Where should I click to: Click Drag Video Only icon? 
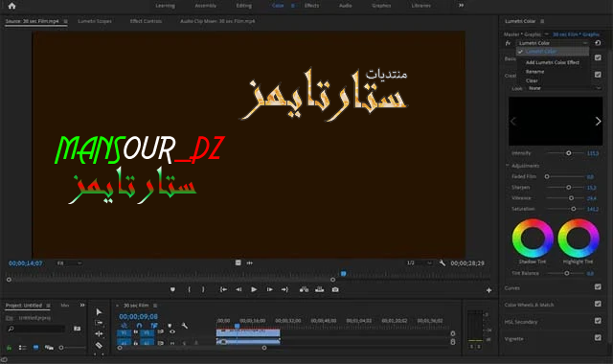(x=238, y=262)
